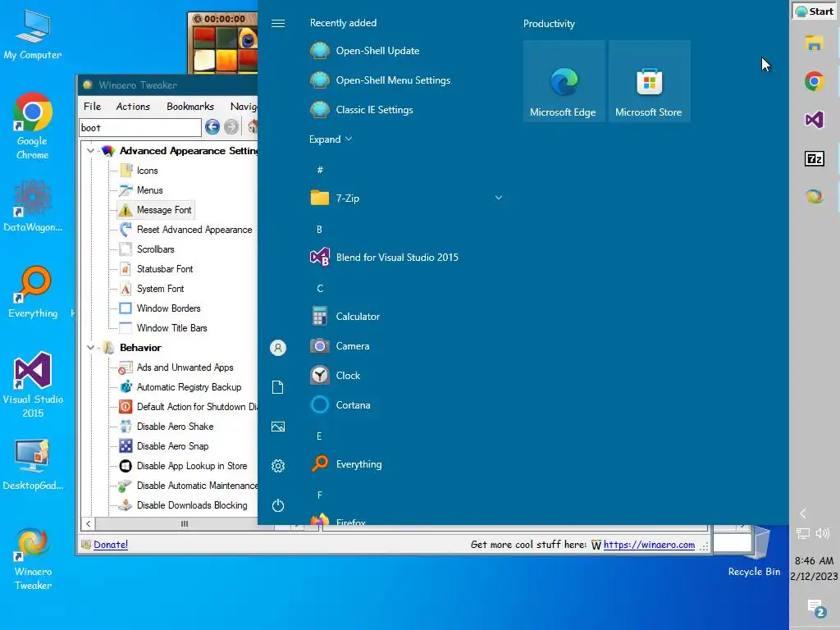Screen dimensions: 840x630
Task: Click the Power button in Start menu
Action: [x=278, y=505]
